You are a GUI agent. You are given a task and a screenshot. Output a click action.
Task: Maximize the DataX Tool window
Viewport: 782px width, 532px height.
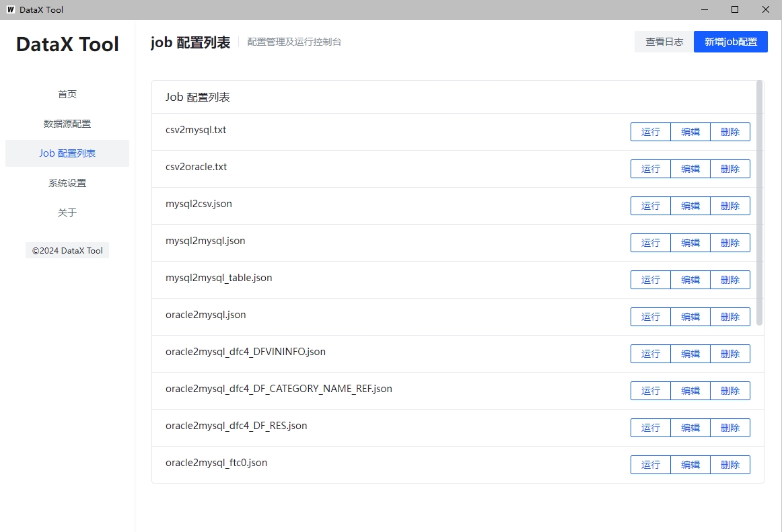click(x=735, y=9)
